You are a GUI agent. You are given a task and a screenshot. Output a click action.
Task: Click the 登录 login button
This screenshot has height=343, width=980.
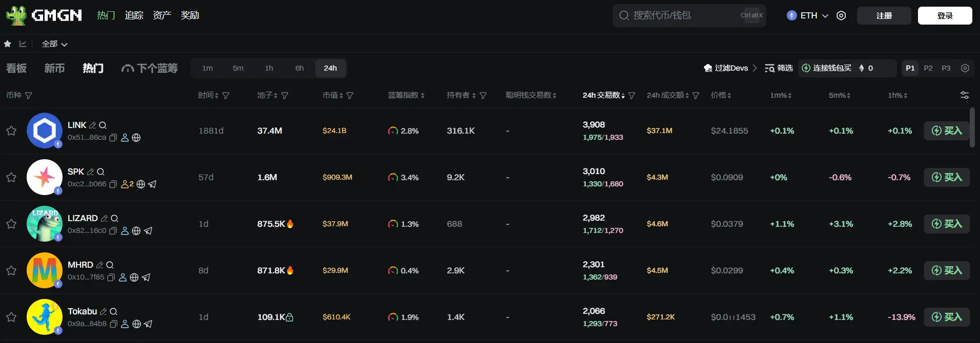click(944, 16)
